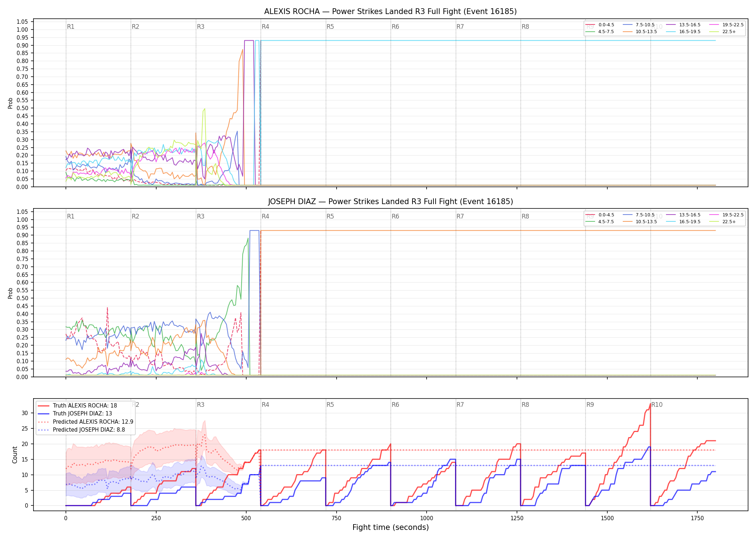Select the 16.5-19.5 legend entry in the JOSEPH DIAZ chart
Image resolution: width=756 pixels, height=540 pixels.
pyautogui.click(x=683, y=222)
